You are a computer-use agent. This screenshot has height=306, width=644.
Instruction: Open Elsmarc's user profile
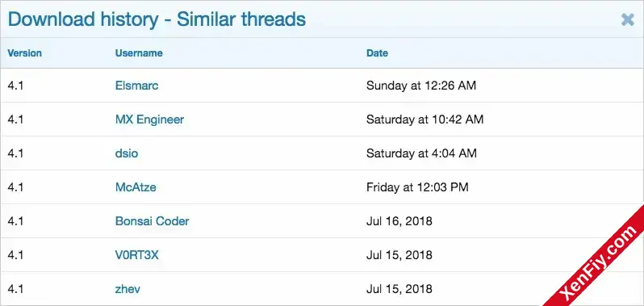[x=136, y=86]
